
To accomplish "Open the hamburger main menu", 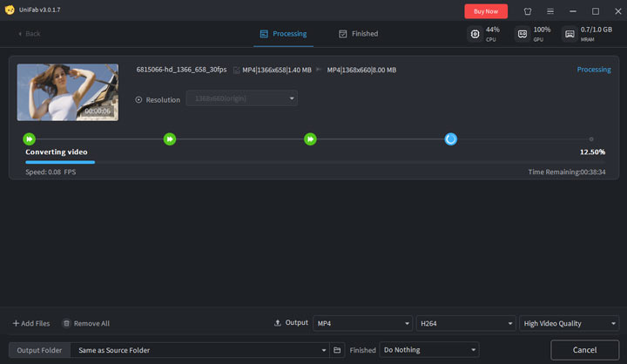I will click(x=550, y=11).
